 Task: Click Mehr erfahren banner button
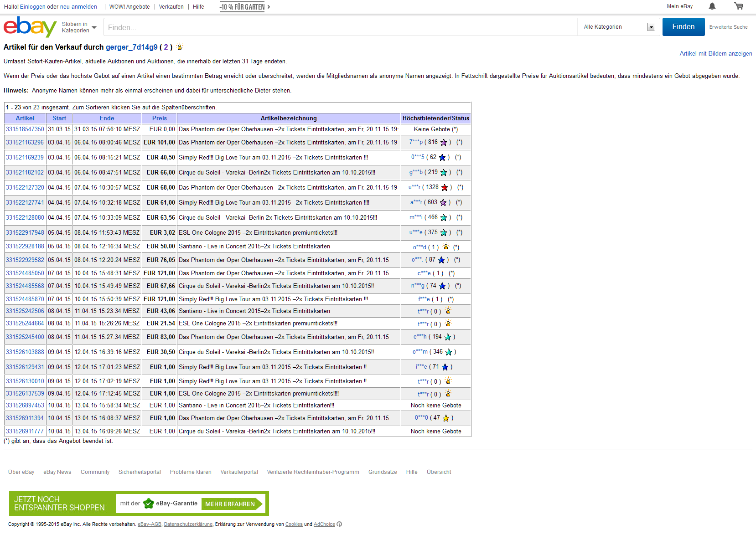(x=232, y=504)
